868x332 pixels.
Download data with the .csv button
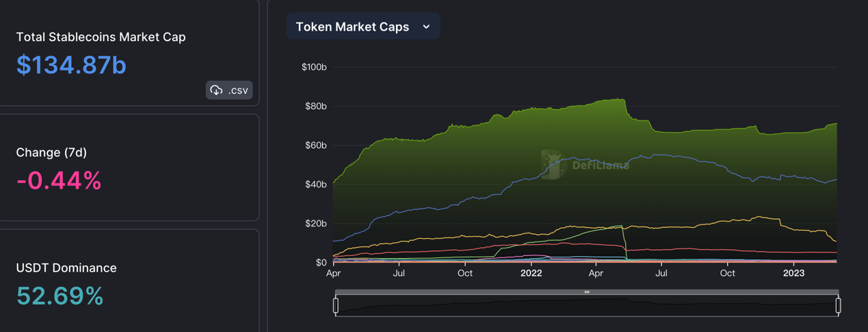(x=229, y=90)
